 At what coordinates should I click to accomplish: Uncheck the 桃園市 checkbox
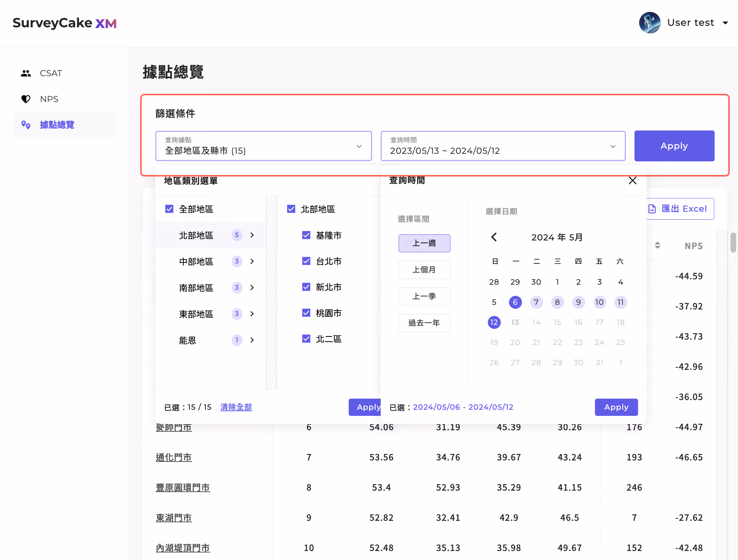(x=306, y=313)
